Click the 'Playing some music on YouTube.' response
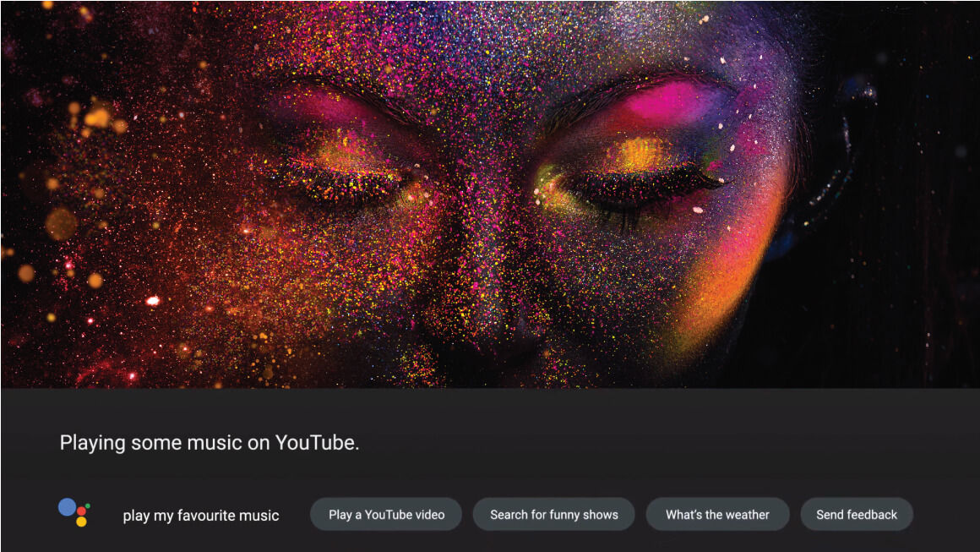The image size is (980, 552). click(x=209, y=443)
